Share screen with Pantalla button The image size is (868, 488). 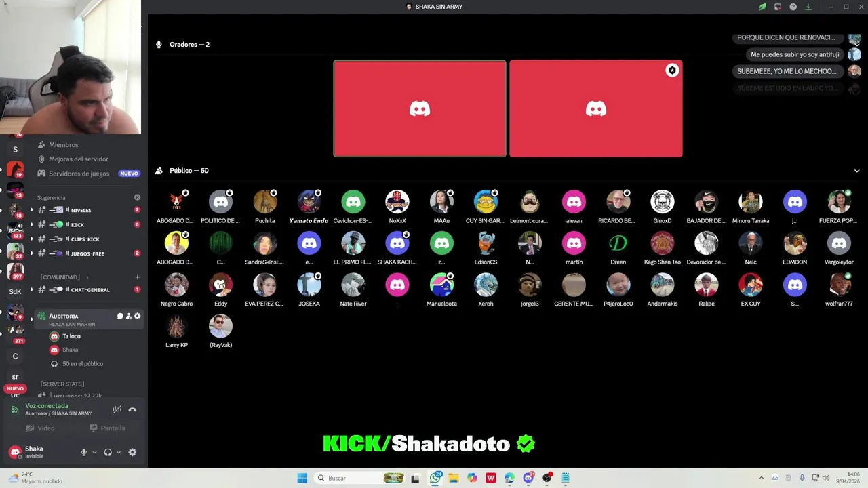coord(107,428)
